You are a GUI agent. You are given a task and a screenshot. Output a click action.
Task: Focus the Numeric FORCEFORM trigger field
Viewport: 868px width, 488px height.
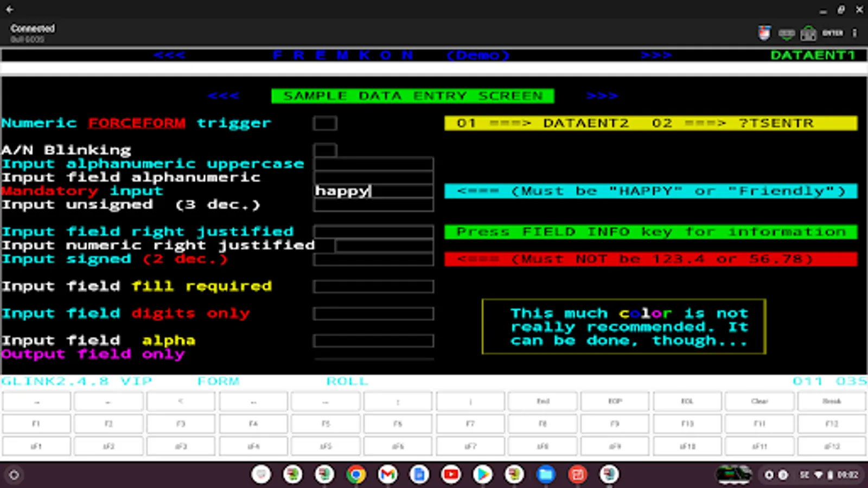[325, 123]
